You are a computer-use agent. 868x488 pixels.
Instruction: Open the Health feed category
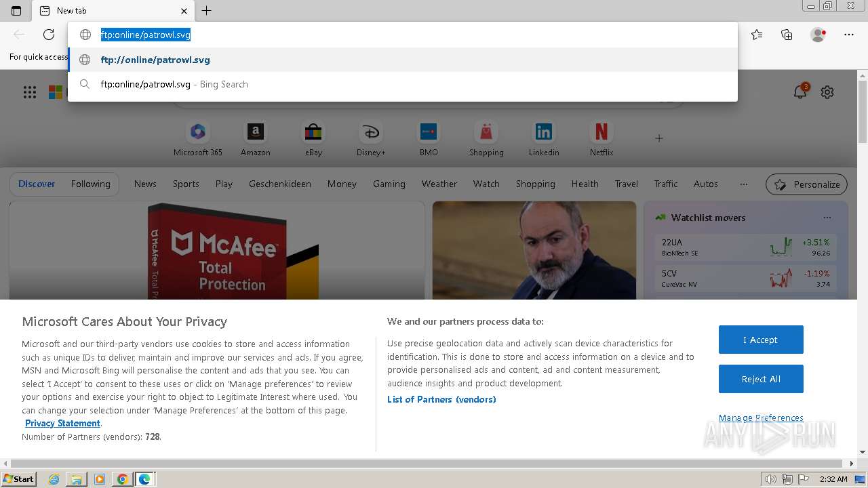(585, 184)
